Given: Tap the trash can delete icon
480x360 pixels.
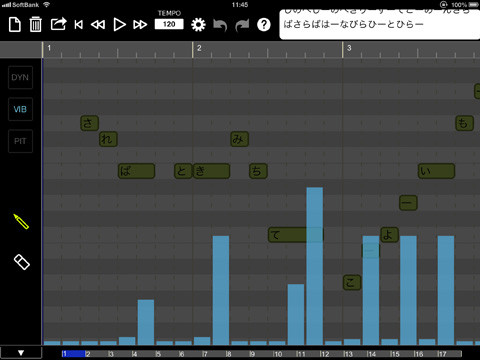Looking at the screenshot, I should pos(35,24).
